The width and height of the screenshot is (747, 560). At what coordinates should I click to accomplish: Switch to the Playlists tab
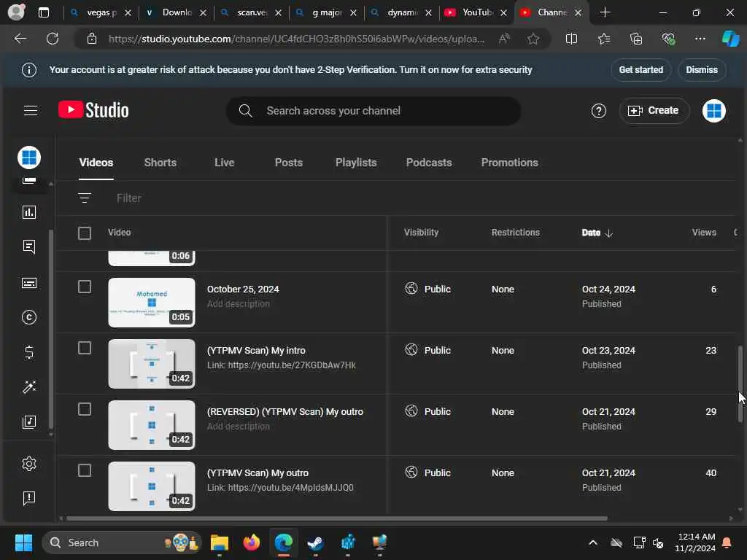point(356,163)
